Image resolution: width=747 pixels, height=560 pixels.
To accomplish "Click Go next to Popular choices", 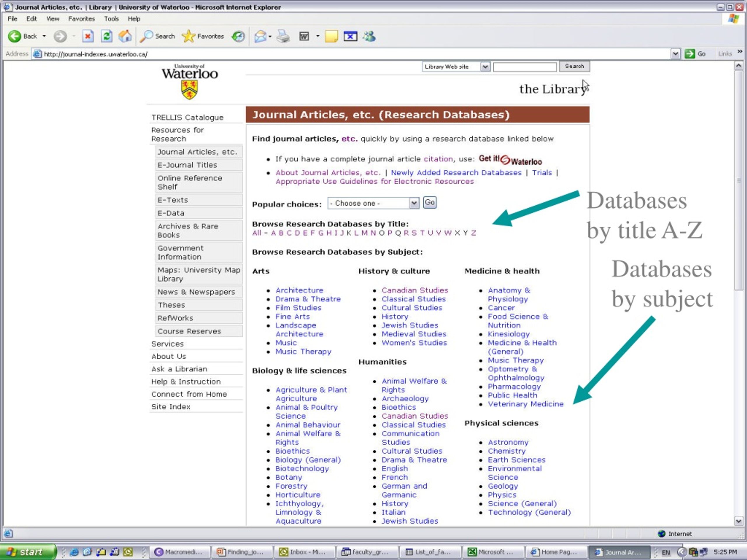I will click(x=430, y=202).
